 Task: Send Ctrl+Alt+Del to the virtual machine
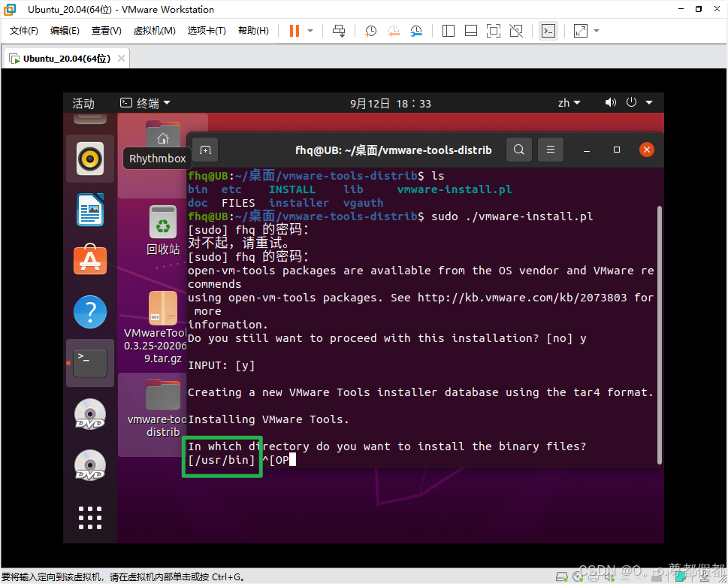click(x=339, y=31)
